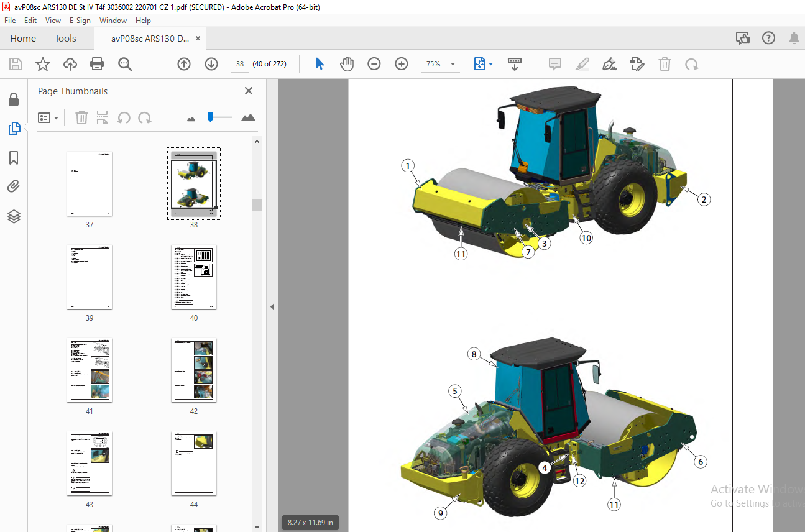Viewport: 805px width, 532px height.
Task: Open the Help question mark icon
Action: (x=769, y=39)
